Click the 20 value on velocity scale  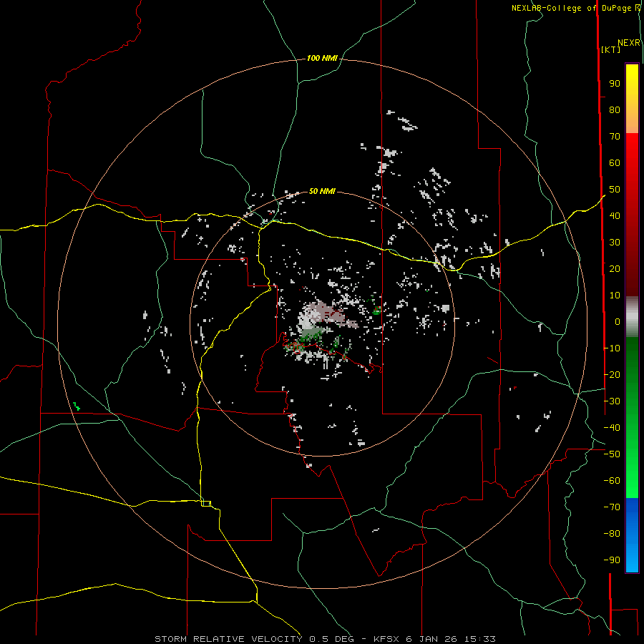click(615, 268)
